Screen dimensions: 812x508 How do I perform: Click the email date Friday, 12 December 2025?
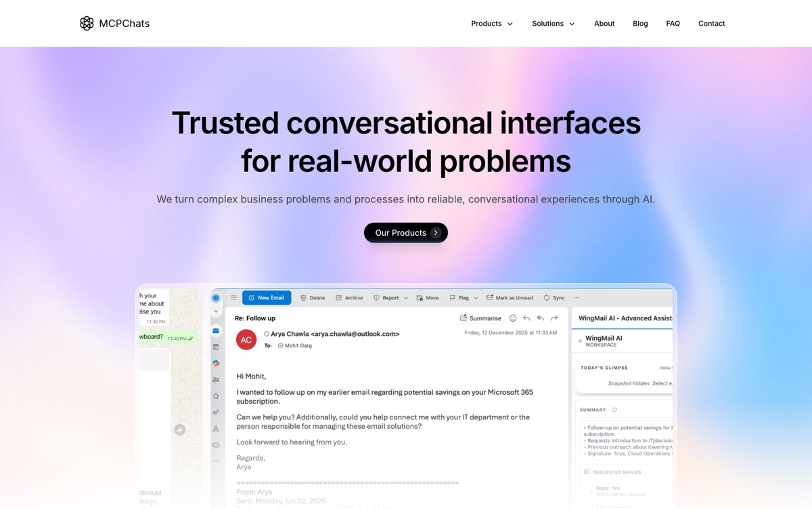click(510, 333)
